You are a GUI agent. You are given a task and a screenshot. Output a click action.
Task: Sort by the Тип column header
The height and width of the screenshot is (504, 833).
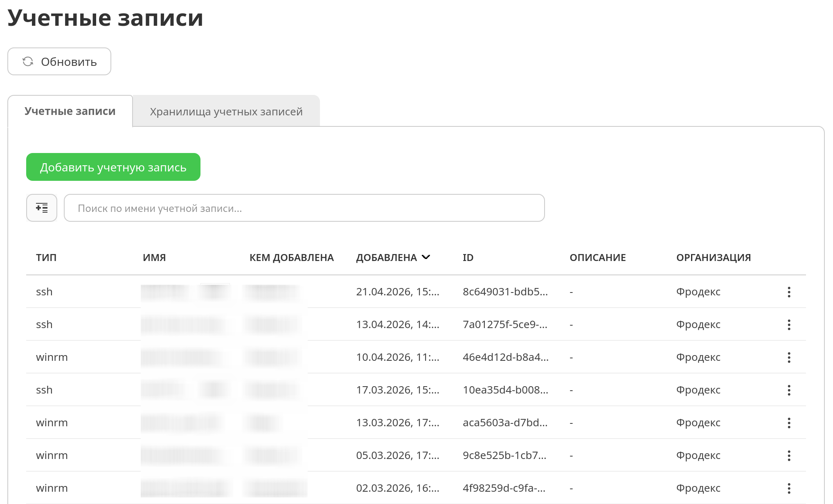[46, 257]
